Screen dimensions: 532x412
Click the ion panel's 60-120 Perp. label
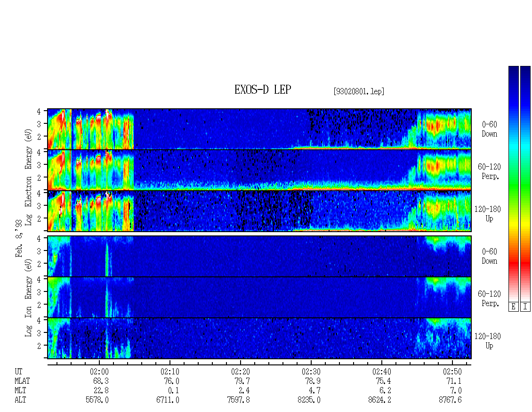489,299
